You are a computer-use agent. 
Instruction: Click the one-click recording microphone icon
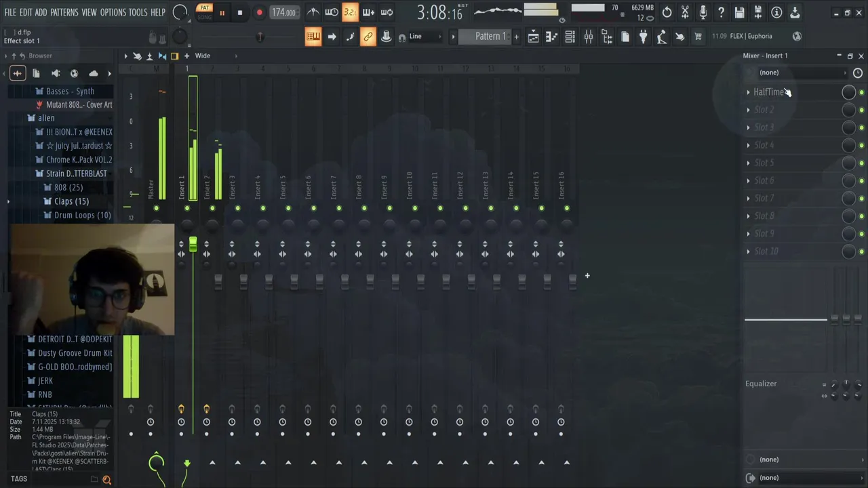(703, 12)
